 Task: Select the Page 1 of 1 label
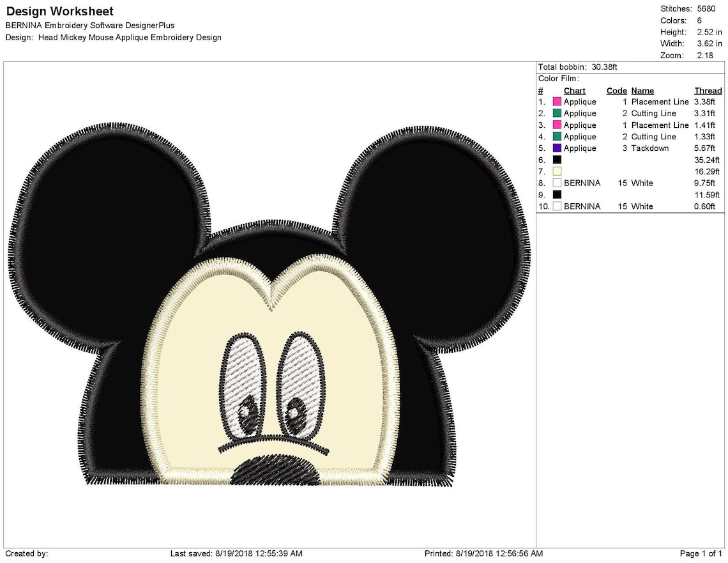pos(701,553)
